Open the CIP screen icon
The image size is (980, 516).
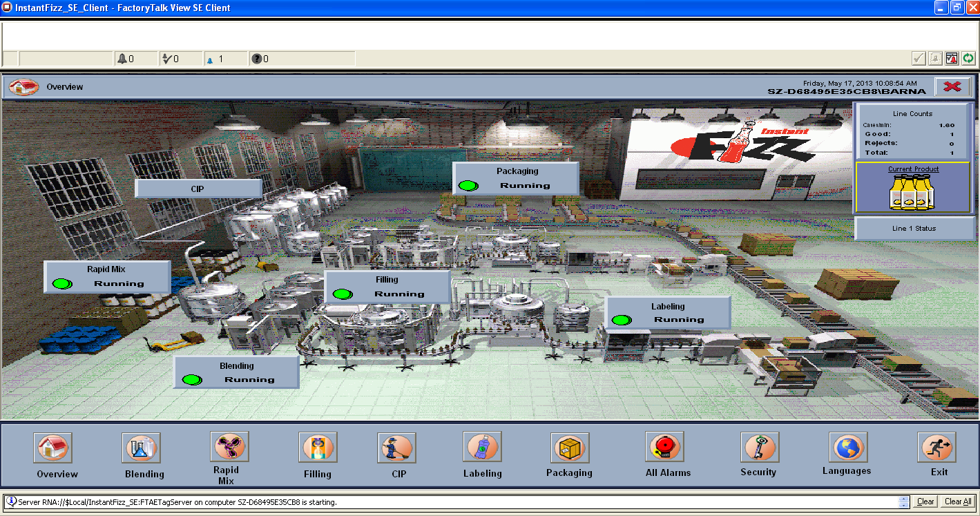pos(397,448)
